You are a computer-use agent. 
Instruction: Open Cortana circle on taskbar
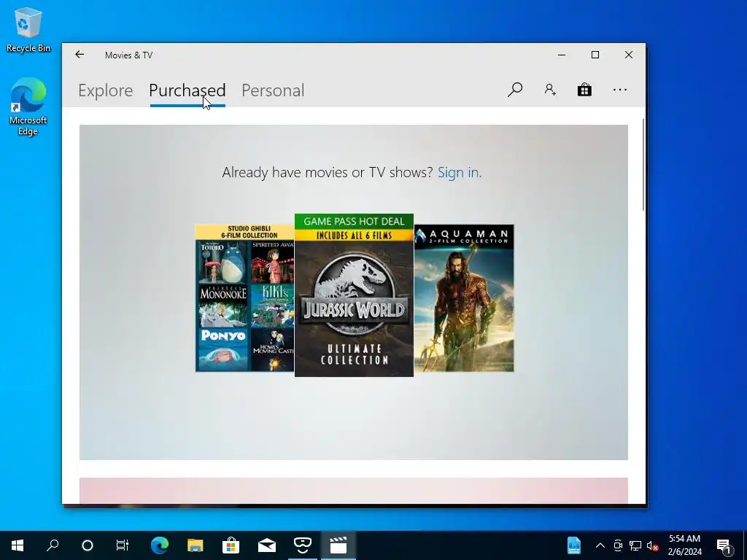click(88, 545)
